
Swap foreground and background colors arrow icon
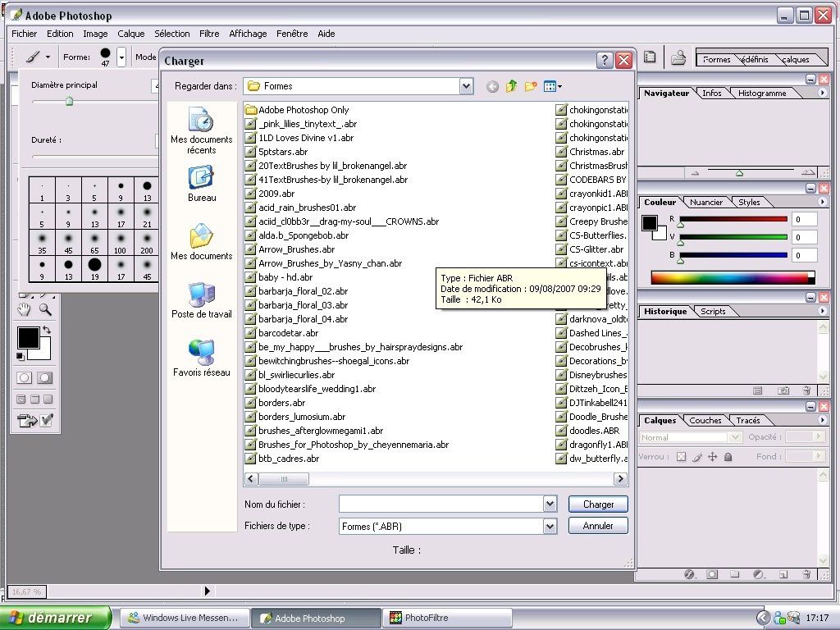[x=47, y=331]
